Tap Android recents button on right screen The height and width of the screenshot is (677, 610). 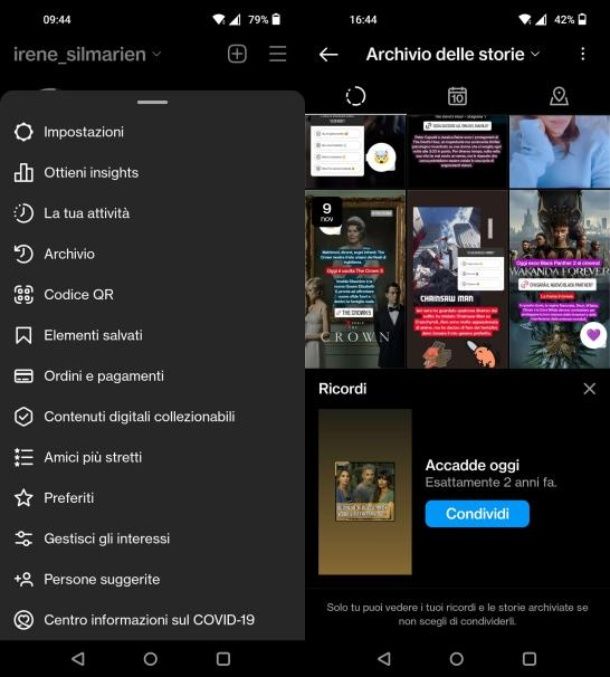tap(530, 658)
